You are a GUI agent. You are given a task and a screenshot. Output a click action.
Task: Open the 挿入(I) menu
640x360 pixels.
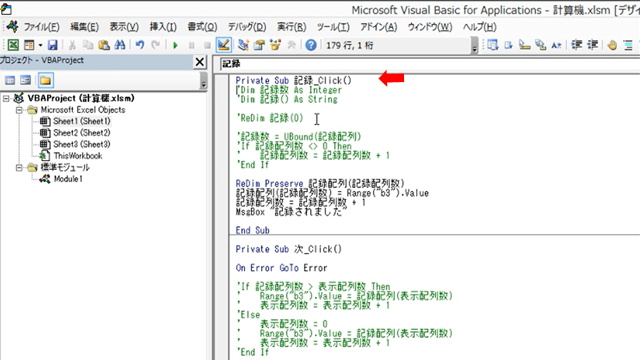pyautogui.click(x=163, y=27)
